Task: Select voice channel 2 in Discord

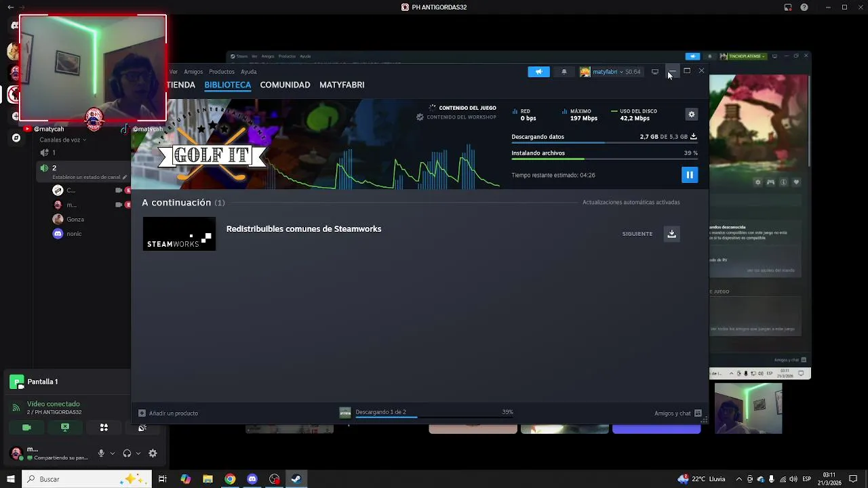Action: tap(81, 168)
